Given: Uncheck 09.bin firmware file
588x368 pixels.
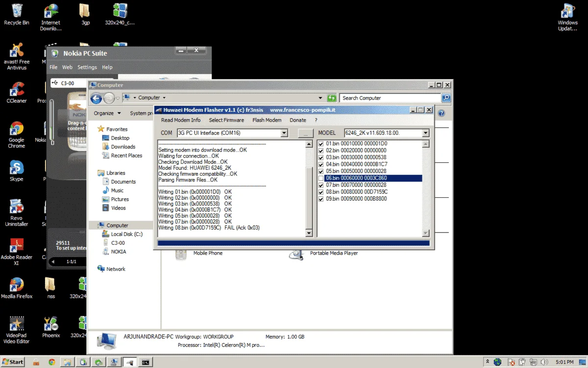Looking at the screenshot, I should tap(321, 199).
